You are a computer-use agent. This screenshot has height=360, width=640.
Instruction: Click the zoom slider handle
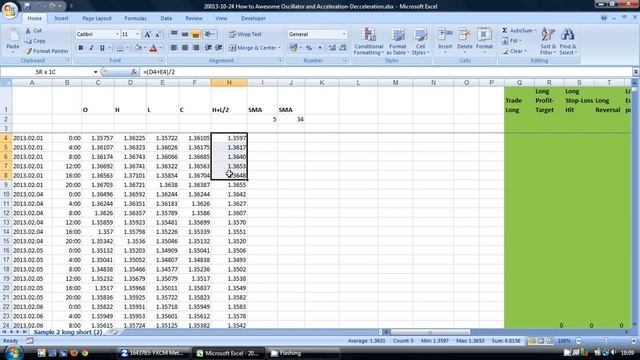pyautogui.click(x=606, y=341)
